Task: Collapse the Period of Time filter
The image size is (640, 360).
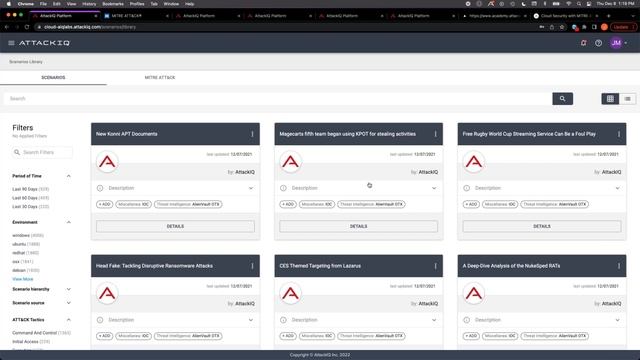Action: point(69,176)
